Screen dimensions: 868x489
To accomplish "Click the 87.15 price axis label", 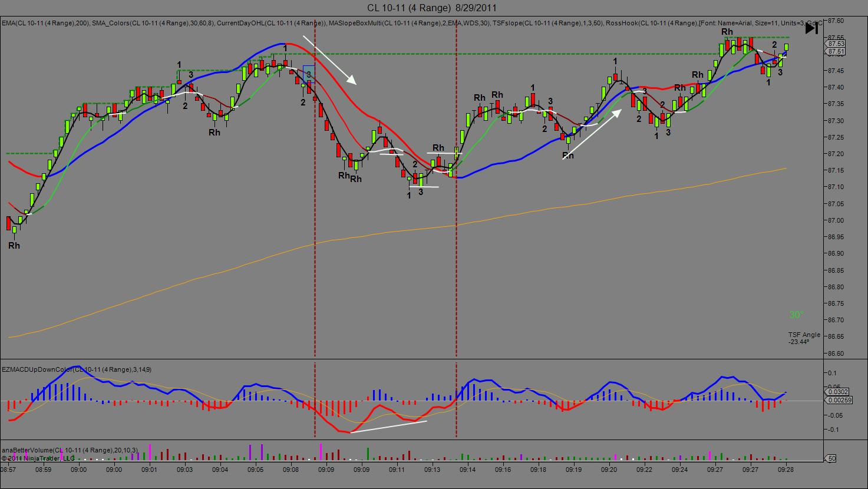I will click(x=836, y=170).
